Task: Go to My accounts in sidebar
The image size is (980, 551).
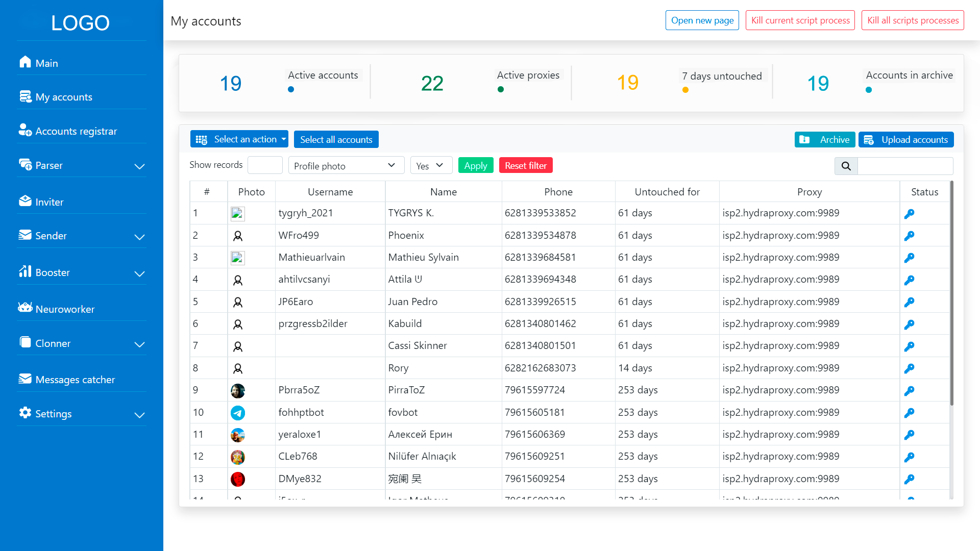Action: click(64, 97)
